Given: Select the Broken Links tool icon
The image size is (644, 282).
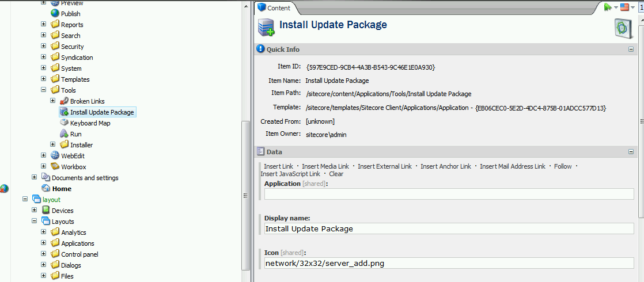Looking at the screenshot, I should pos(64,101).
